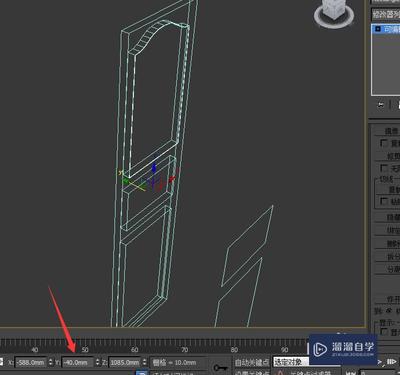Click the Z coordinate spinner arrows
This screenshot has width=400, height=375.
point(145,362)
